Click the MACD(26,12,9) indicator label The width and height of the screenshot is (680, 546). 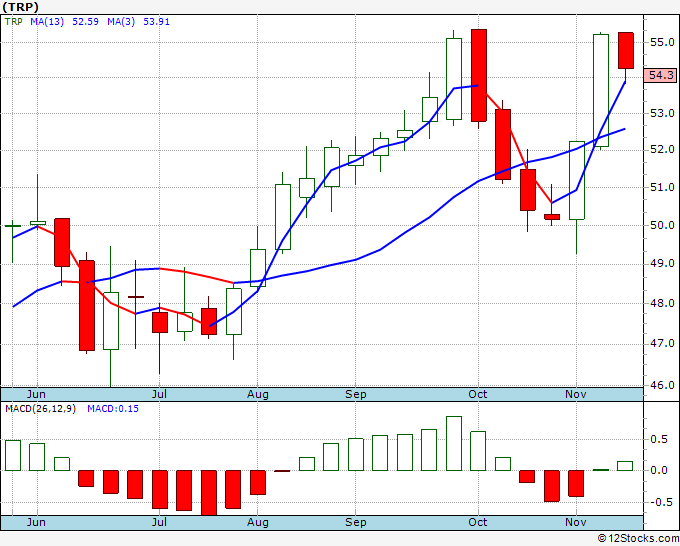(x=40, y=409)
